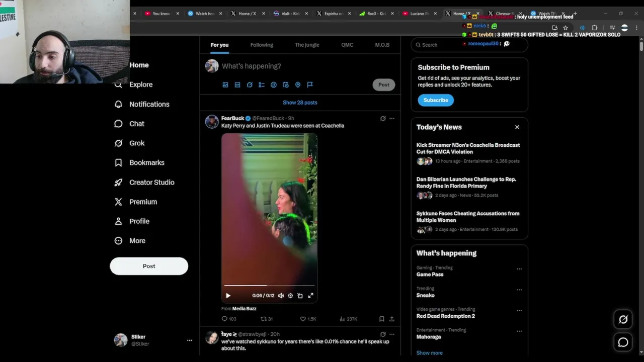Bookmark FearBuck's Coachella post
644x362 pixels.
click(x=381, y=319)
